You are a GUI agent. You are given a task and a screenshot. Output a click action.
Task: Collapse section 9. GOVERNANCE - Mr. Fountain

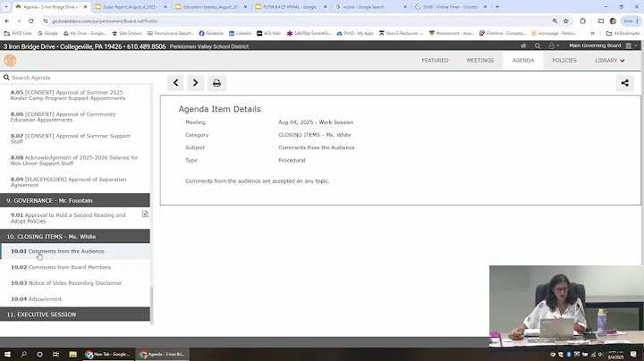[x=75, y=200]
